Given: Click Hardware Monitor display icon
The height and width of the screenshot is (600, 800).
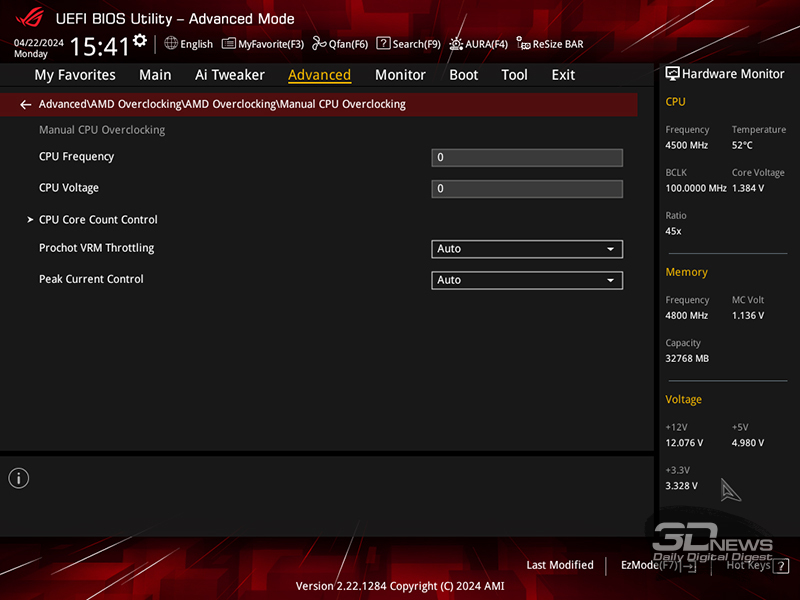Looking at the screenshot, I should pyautogui.click(x=672, y=74).
